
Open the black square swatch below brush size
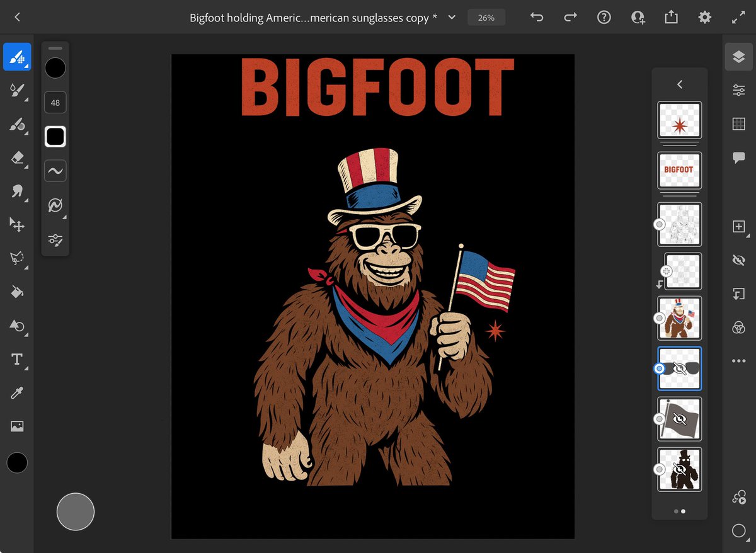55,137
